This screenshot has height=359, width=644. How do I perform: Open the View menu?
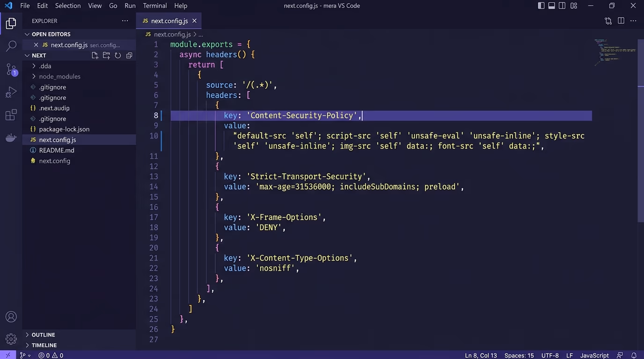coord(95,6)
